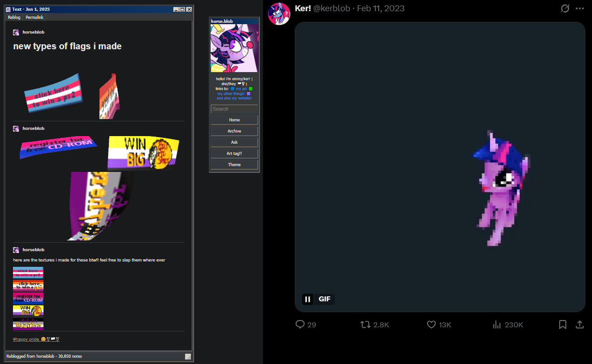Open the bi 'register for free CD-ROM' texture

click(28, 298)
